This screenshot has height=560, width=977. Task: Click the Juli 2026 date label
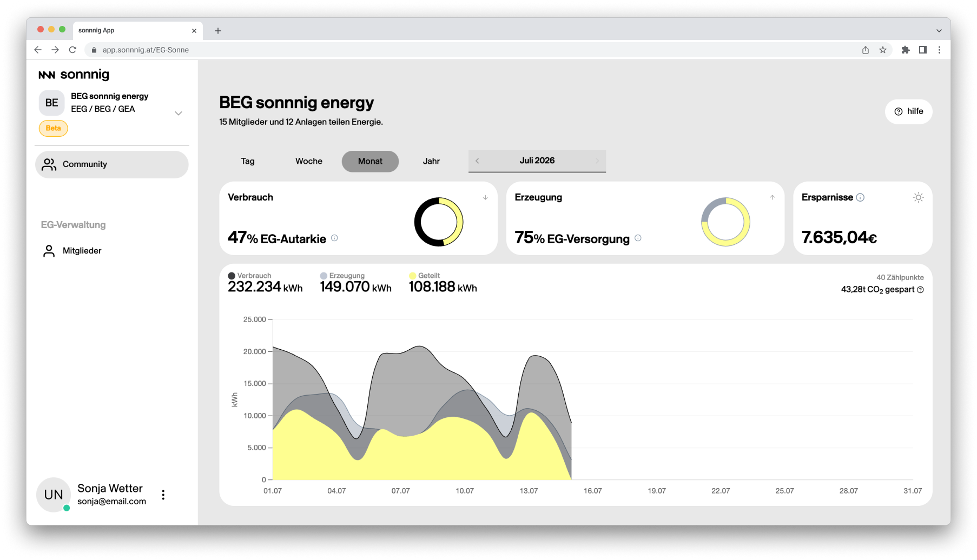pyautogui.click(x=537, y=161)
